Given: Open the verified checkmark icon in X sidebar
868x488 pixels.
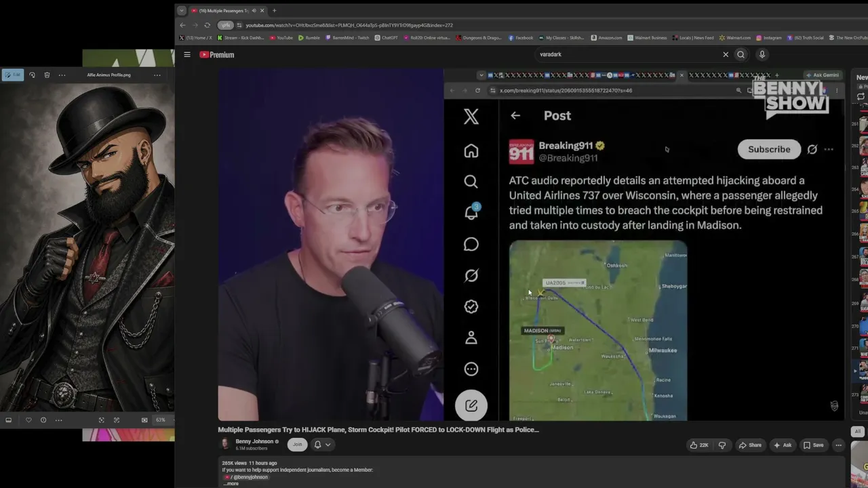Looking at the screenshot, I should click(471, 306).
